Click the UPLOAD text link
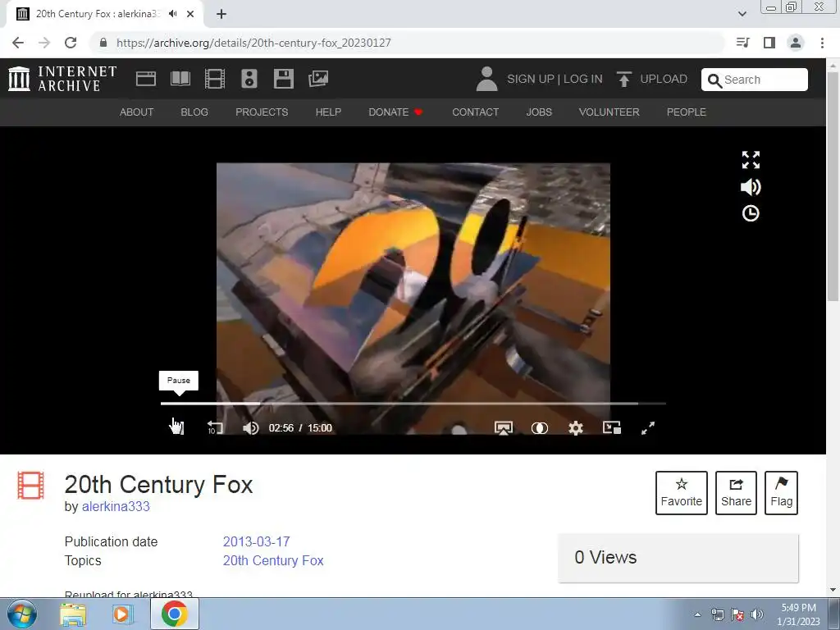840x630 pixels. click(663, 79)
